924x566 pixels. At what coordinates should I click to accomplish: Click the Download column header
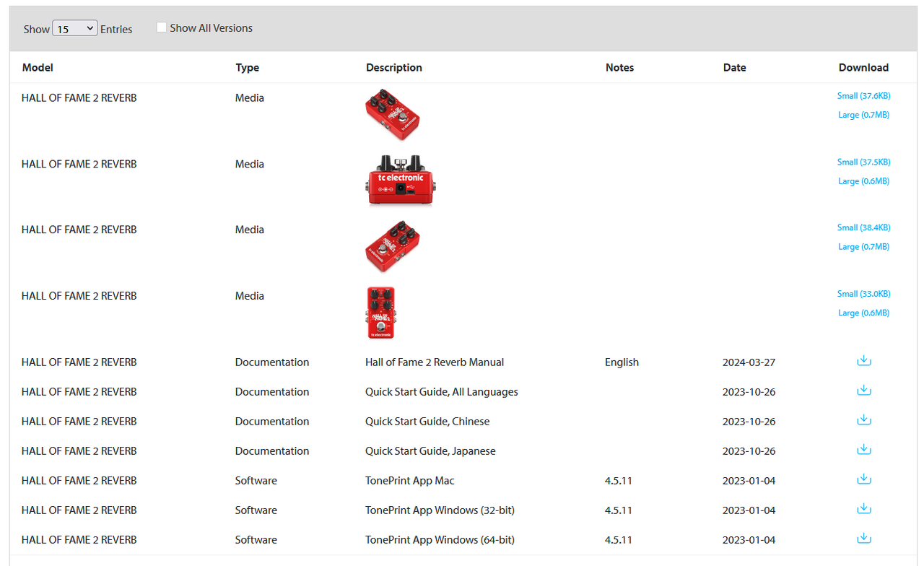[x=863, y=68]
